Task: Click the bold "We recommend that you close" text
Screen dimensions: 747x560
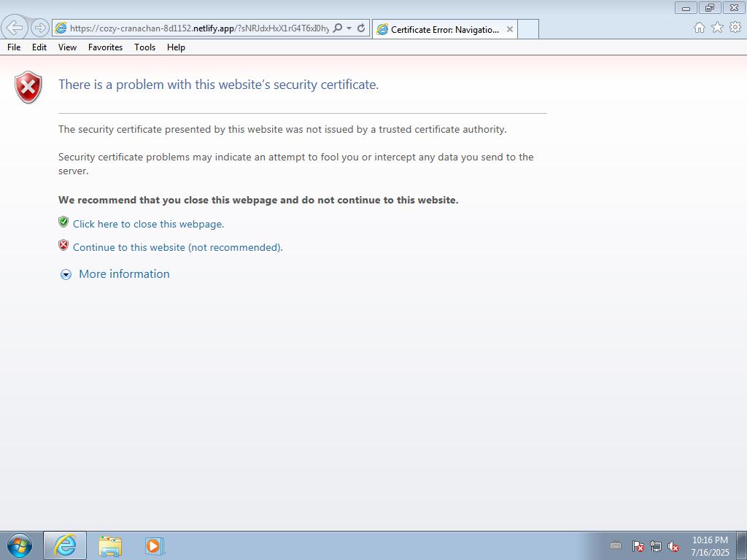Action: pyautogui.click(x=258, y=200)
